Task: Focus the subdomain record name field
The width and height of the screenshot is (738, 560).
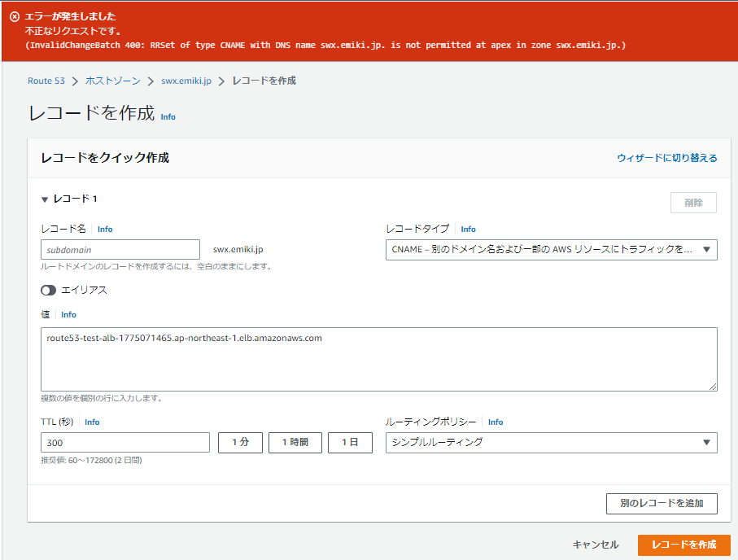Action: (120, 250)
